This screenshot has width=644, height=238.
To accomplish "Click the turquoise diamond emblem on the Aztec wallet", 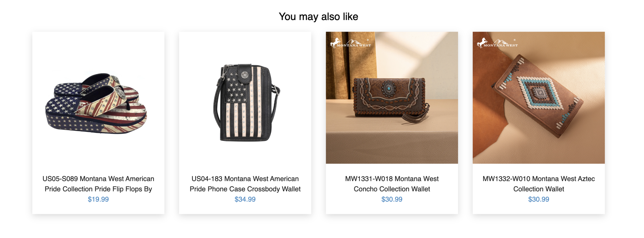I will coord(538,93).
